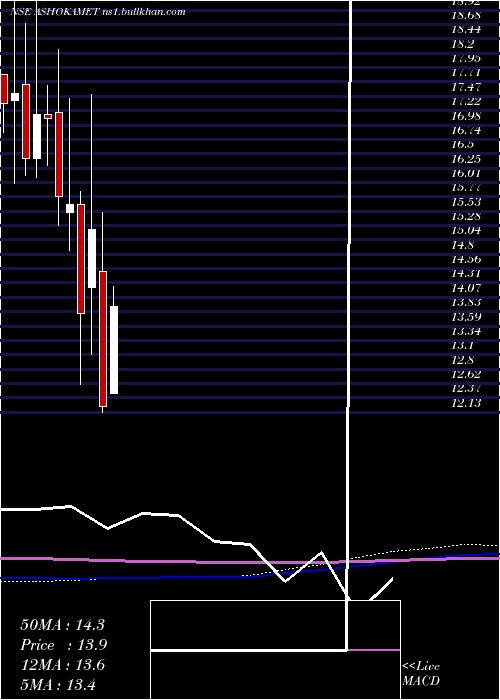The width and height of the screenshot is (500, 700).
Task: Select the 17.47 price axis label
Action: (x=466, y=87)
